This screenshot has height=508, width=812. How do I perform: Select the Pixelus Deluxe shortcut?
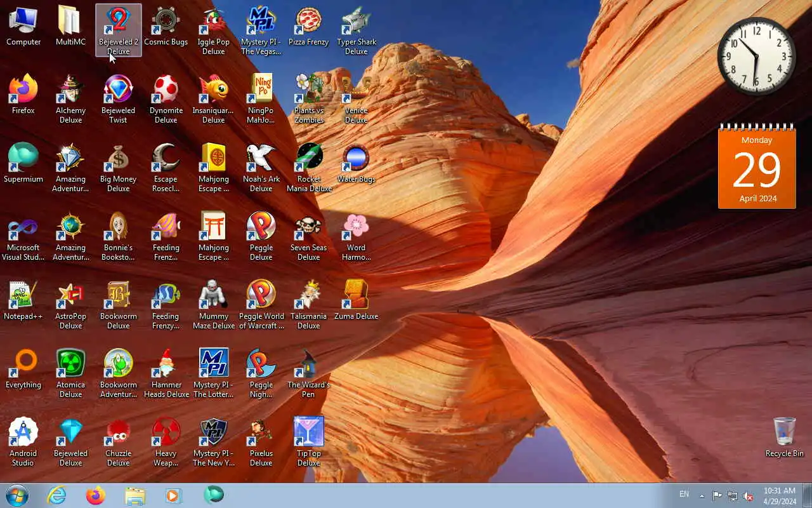[261, 442]
